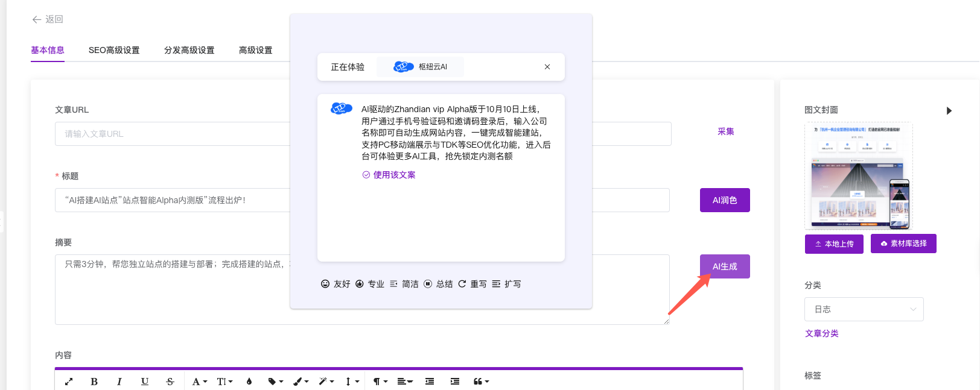The image size is (980, 390).
Task: Click the back arrow 返回
Action: click(x=48, y=19)
